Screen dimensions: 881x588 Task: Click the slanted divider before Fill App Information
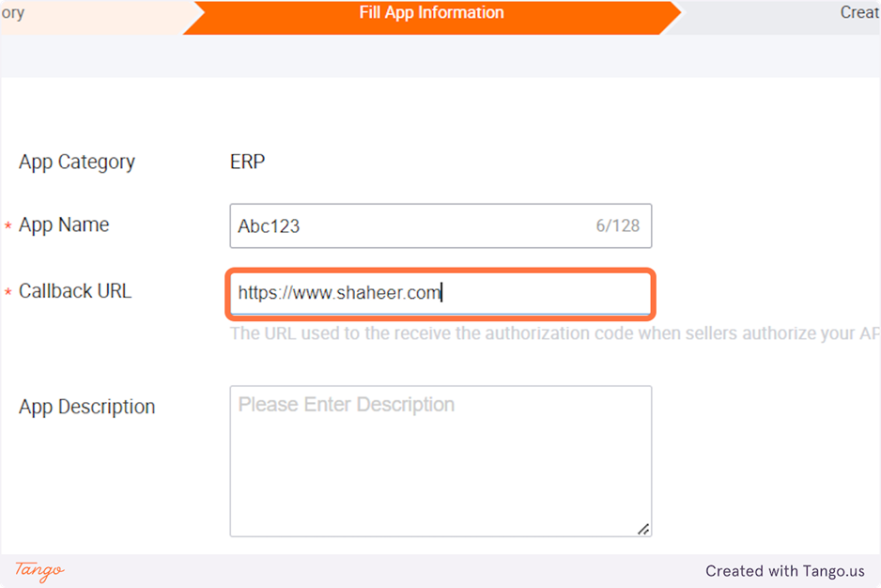[193, 15]
